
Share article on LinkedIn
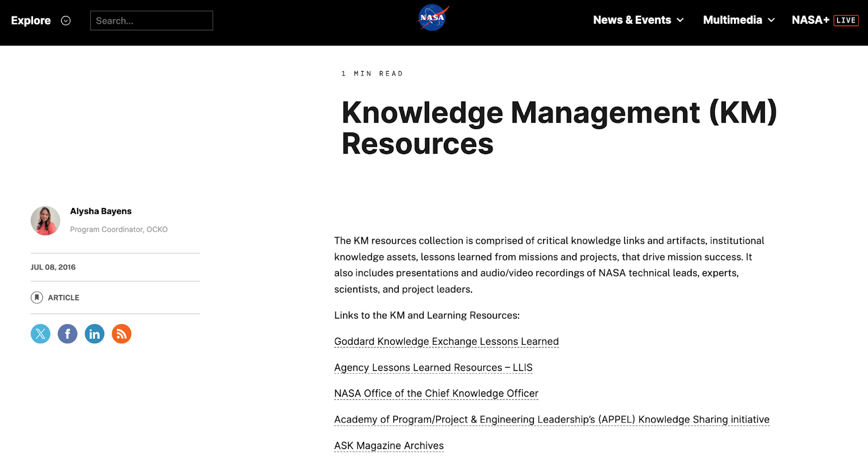tap(94, 334)
